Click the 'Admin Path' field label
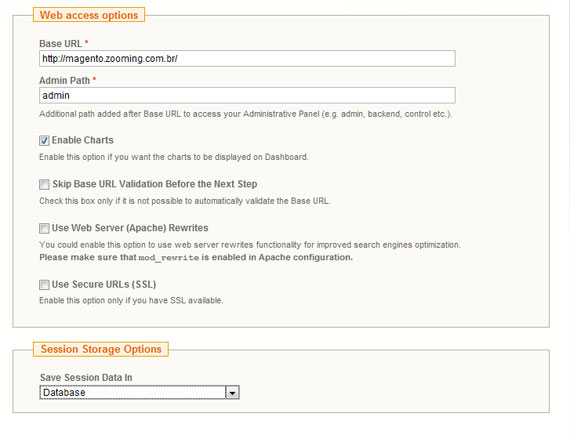Viewport: 570px width, 435px height. [x=65, y=80]
